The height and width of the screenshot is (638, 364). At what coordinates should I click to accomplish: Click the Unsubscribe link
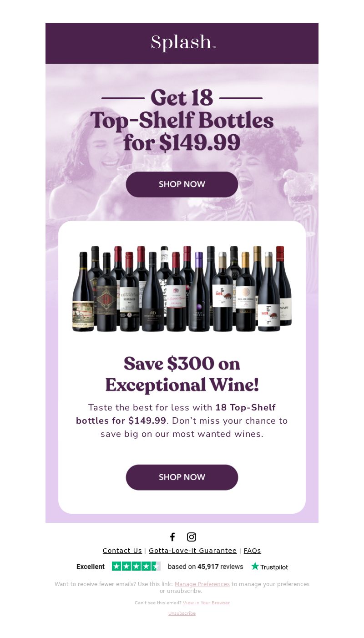182,613
